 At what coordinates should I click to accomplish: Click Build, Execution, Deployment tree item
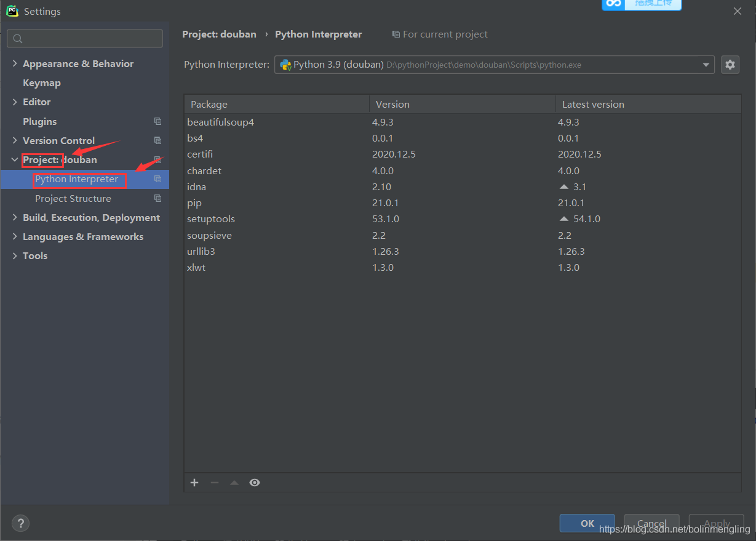coord(91,217)
